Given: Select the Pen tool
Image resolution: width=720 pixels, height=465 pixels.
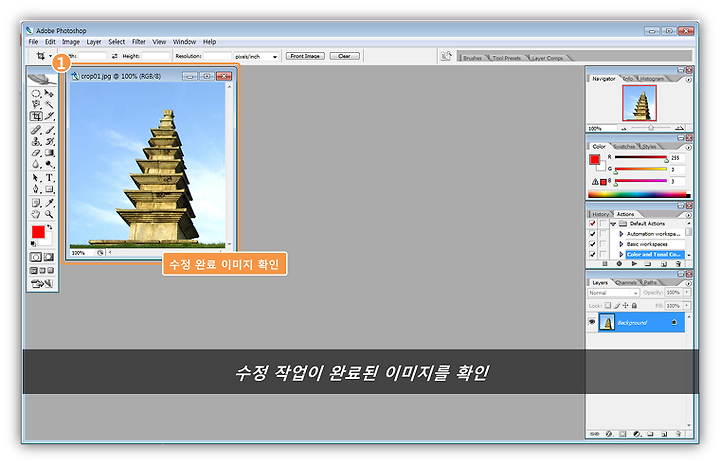Looking at the screenshot, I should tap(36, 189).
